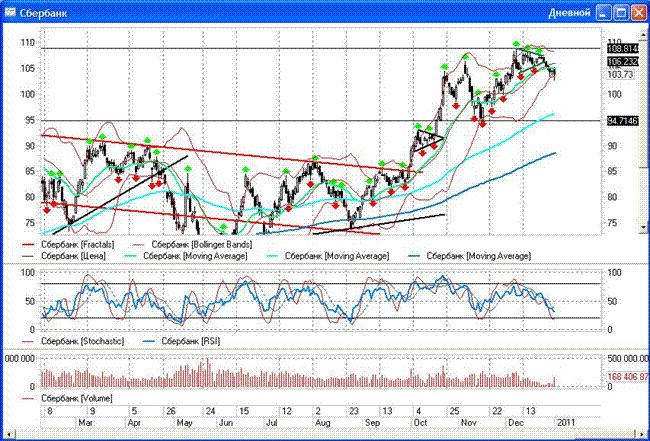Click the 24 date label on time axis
Screen dimensions: 650x441
[x=210, y=411]
